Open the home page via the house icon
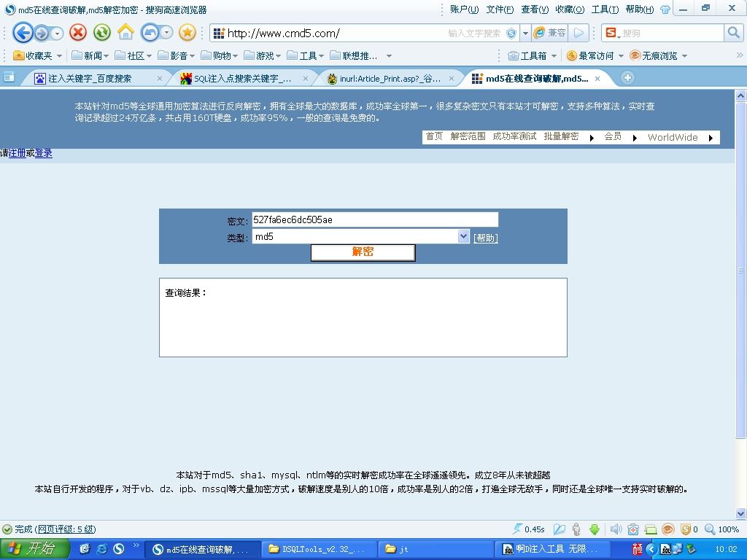Screen dimensions: 747x560 coord(125,32)
